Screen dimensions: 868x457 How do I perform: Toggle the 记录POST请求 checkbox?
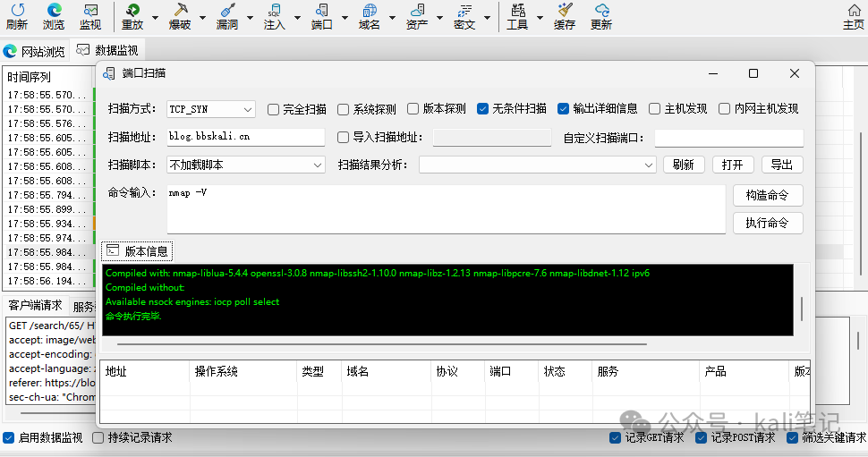pos(702,437)
